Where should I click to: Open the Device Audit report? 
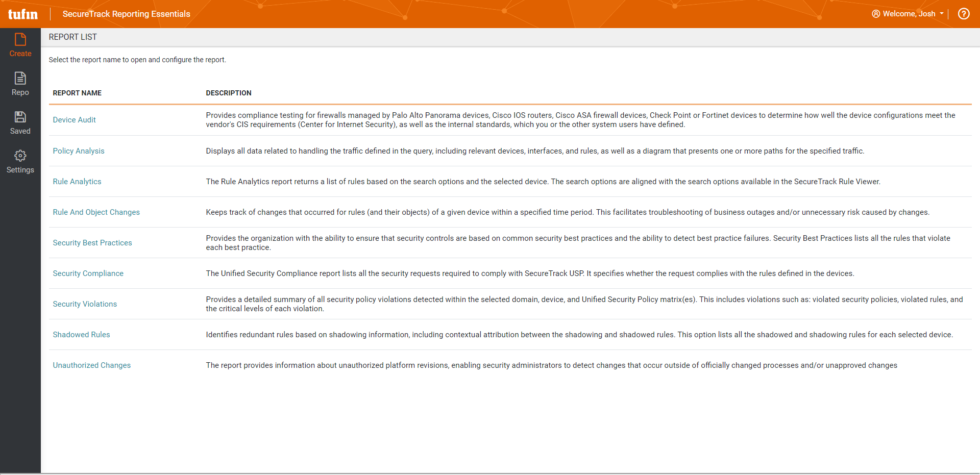[74, 120]
